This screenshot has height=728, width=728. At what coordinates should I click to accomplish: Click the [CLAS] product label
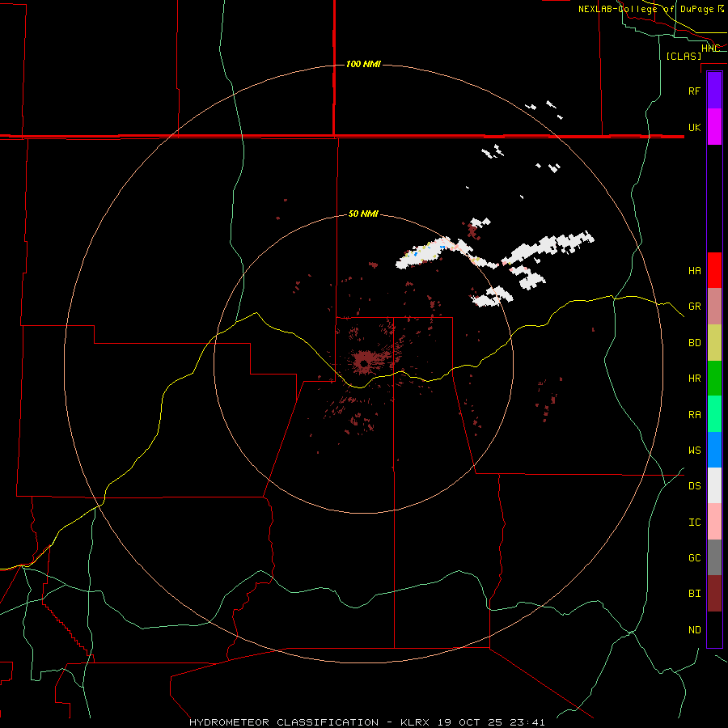[684, 56]
